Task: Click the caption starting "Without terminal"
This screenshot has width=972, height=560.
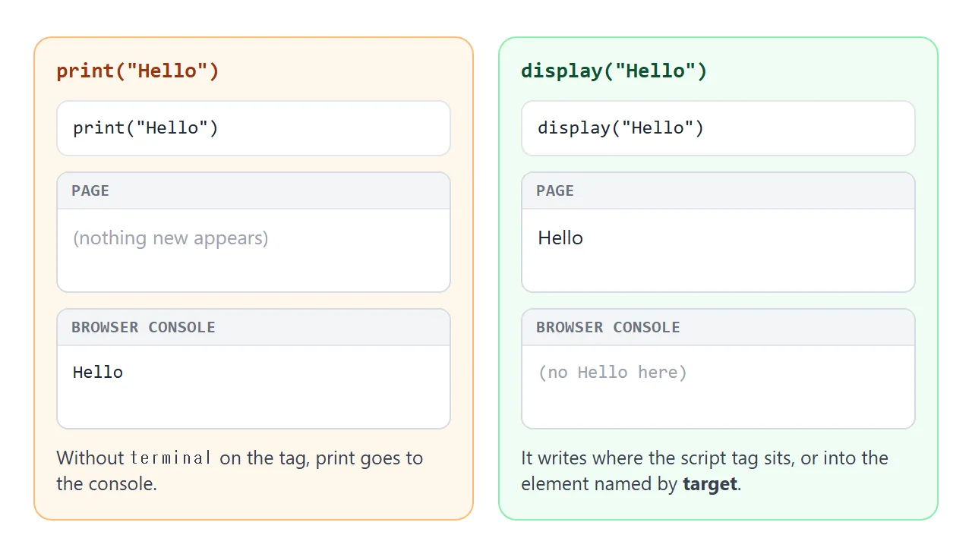Action: click(x=240, y=470)
